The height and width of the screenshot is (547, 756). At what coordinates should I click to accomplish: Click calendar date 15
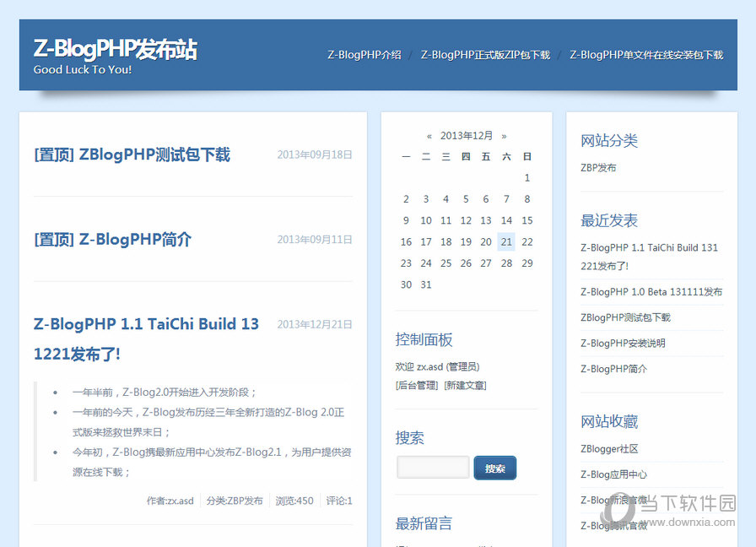[527, 220]
